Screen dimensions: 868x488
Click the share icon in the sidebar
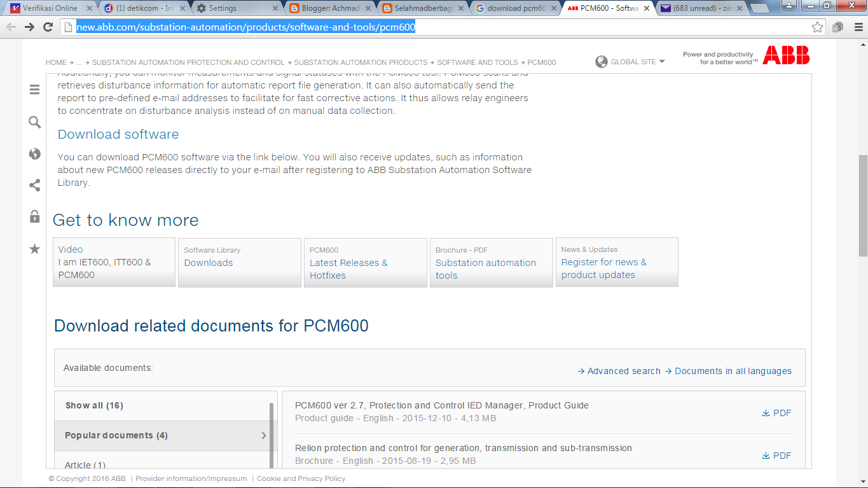pos(34,185)
